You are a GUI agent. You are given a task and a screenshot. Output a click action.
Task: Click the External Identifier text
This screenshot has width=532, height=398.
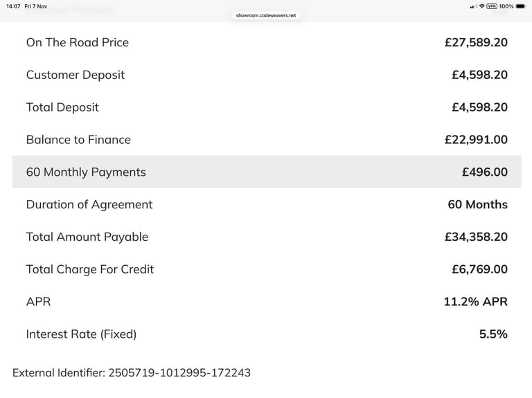click(x=132, y=372)
